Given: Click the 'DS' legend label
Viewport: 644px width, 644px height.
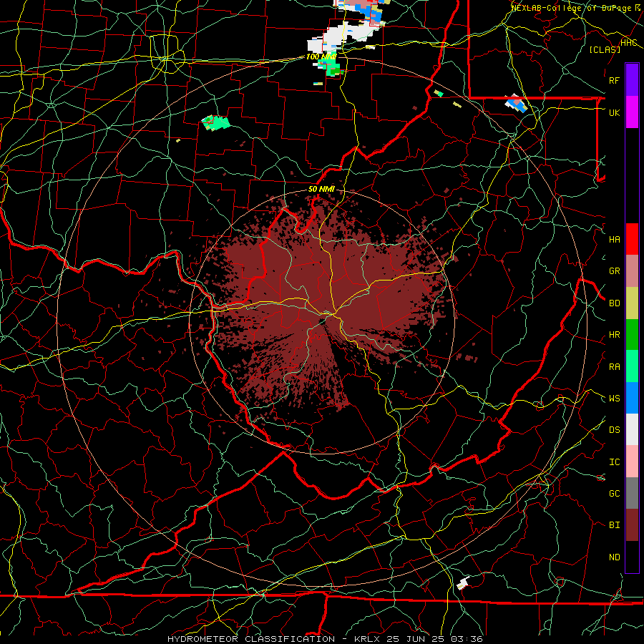Looking at the screenshot, I should pyautogui.click(x=614, y=430).
